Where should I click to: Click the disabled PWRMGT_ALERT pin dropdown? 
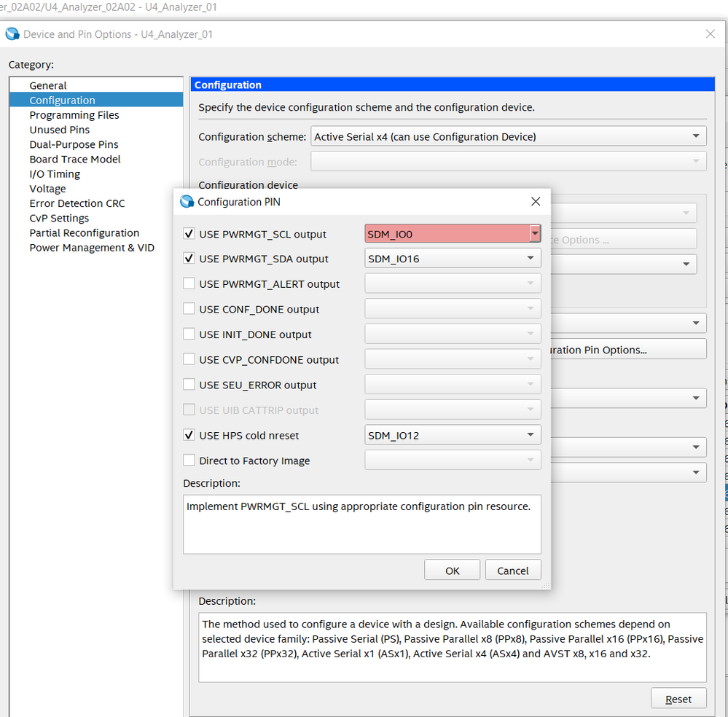point(453,283)
